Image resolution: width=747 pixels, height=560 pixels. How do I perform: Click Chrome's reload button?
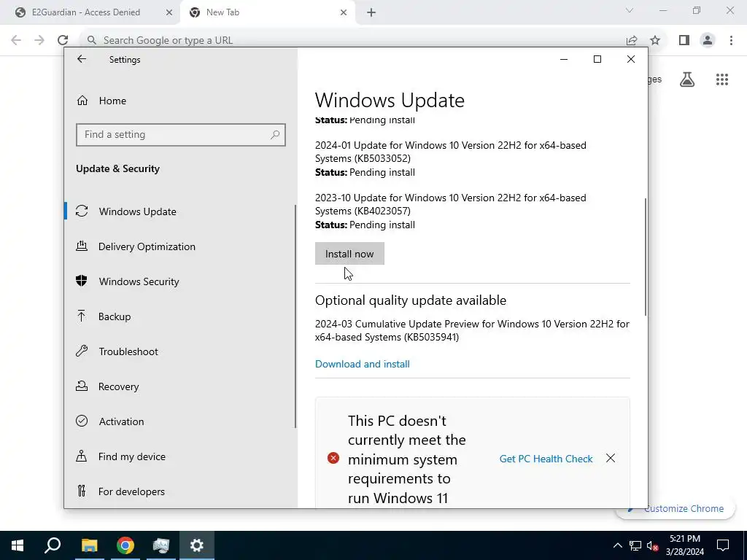63,40
